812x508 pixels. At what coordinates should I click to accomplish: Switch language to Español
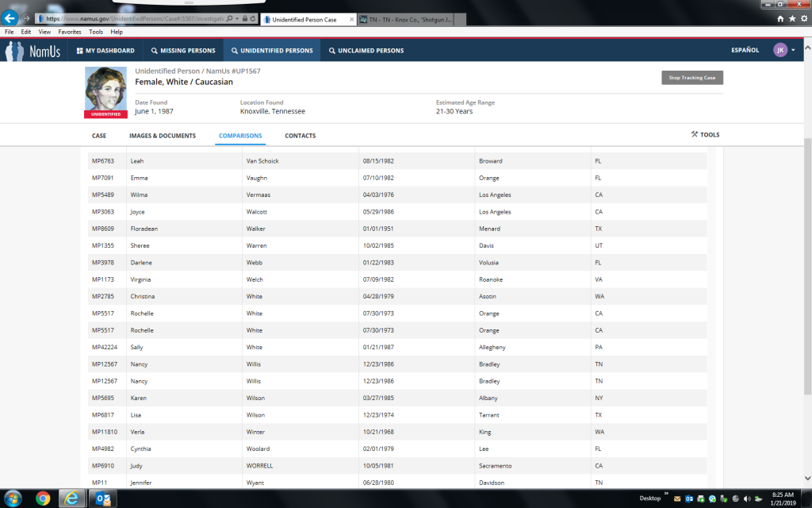(x=745, y=50)
